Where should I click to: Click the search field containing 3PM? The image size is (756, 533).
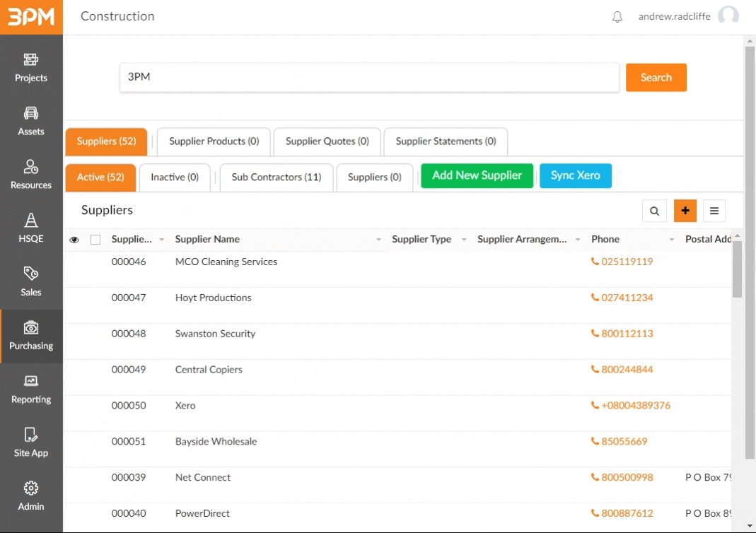point(369,77)
